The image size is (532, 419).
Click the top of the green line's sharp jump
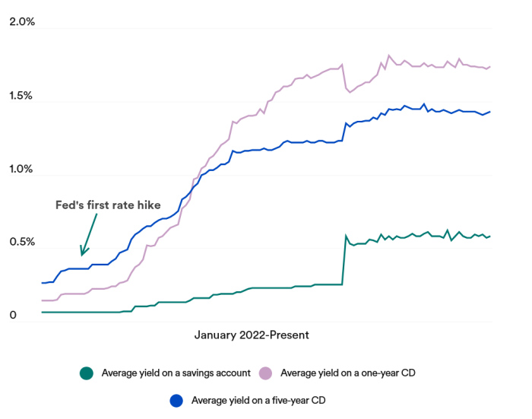tap(346, 236)
